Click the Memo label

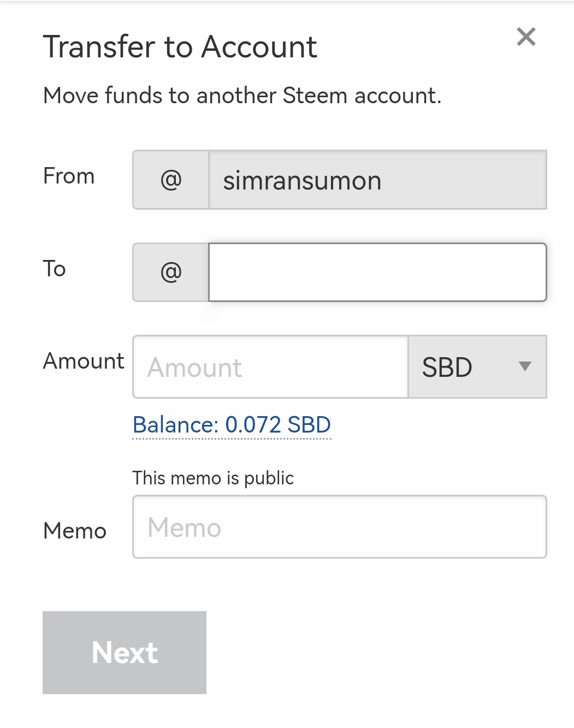(75, 531)
